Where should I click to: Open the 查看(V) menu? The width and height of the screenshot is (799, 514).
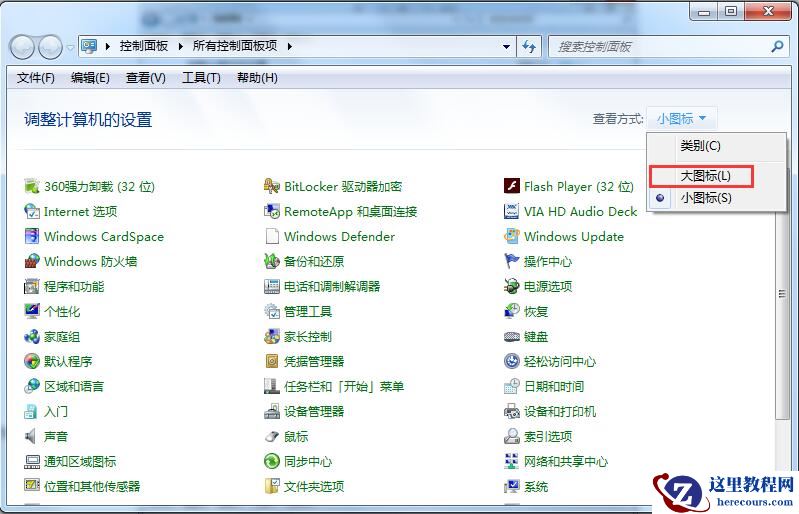[x=146, y=78]
